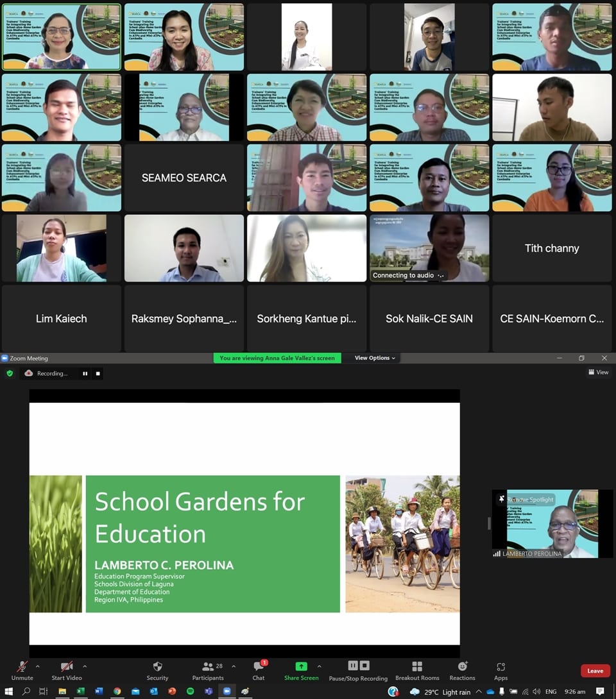This screenshot has height=699, width=616.
Task: Click the encryption shield icon
Action: pos(10,373)
